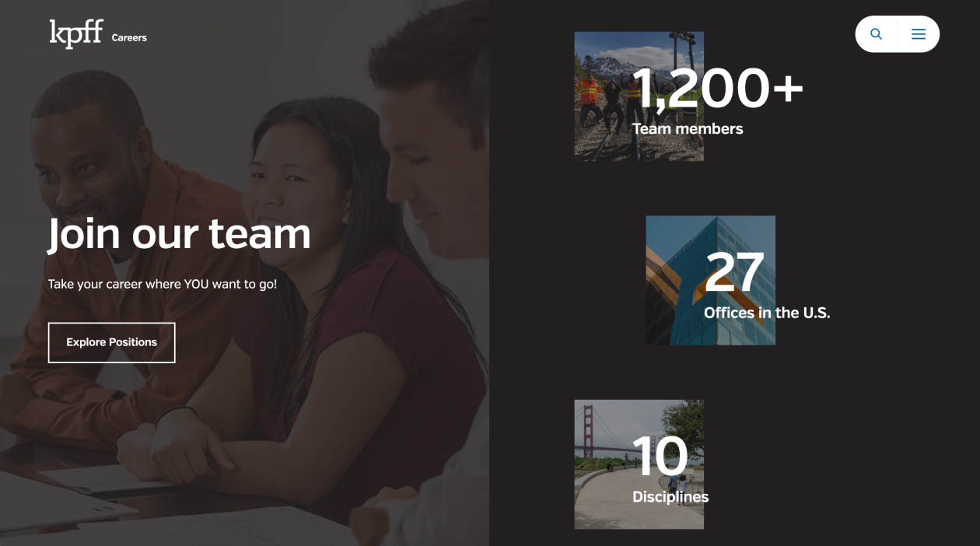Click the kpff logo
Screen dimensions: 980x546
pos(76,34)
